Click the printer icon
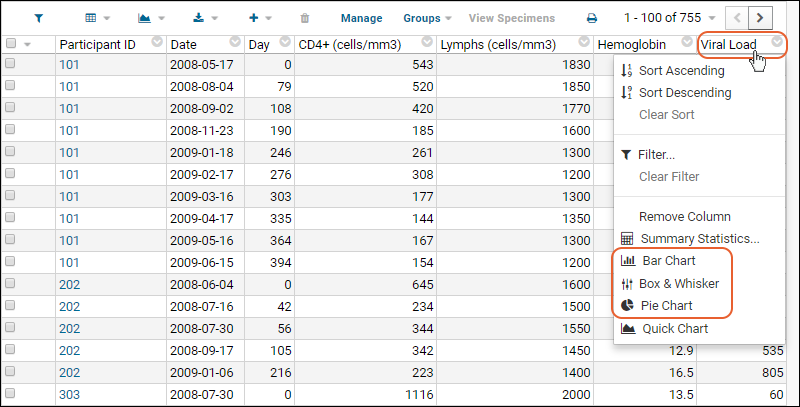The width and height of the screenshot is (800, 407). coord(592,18)
